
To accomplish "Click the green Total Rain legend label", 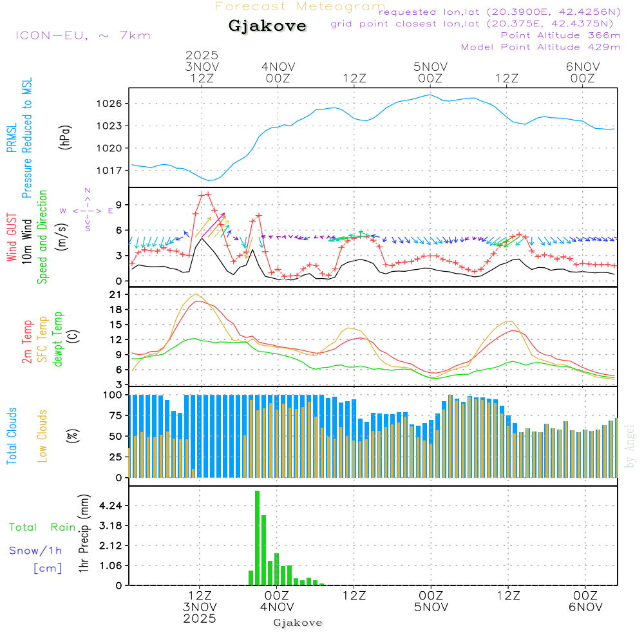I will coord(43,527).
